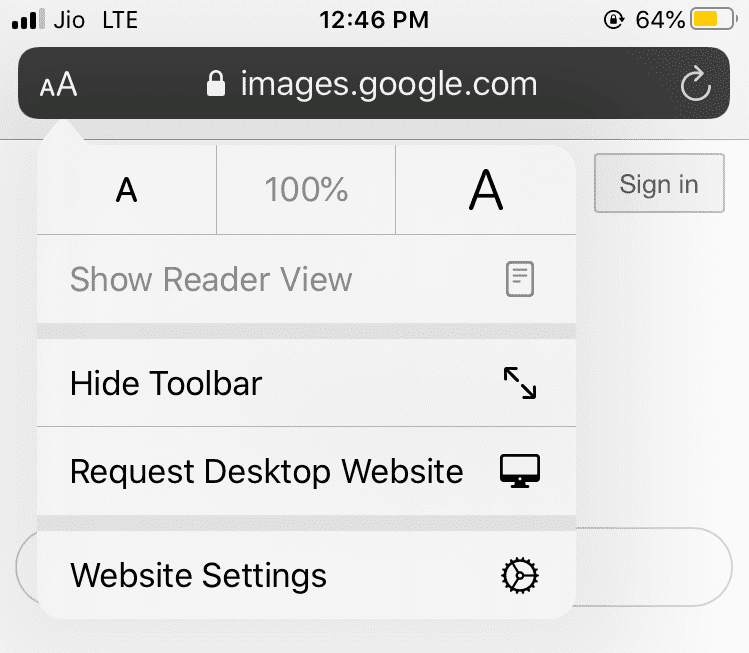Tap the aA text size icon

point(59,84)
